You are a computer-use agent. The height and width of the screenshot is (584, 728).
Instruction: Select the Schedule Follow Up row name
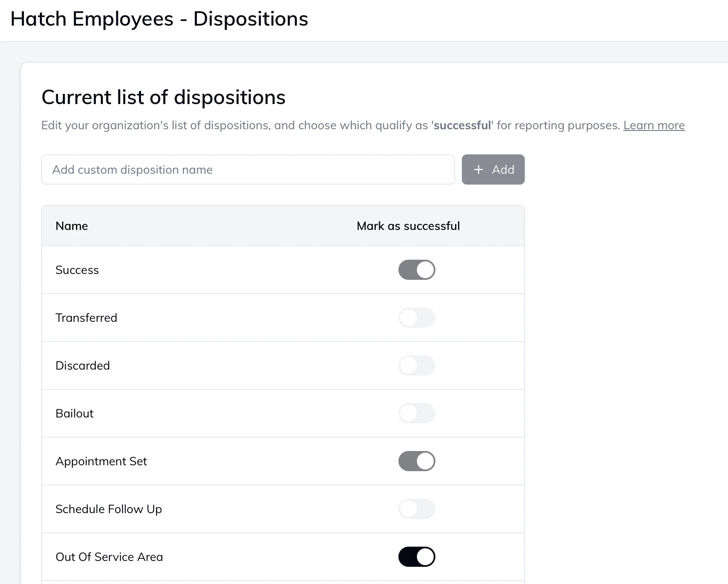pos(109,509)
